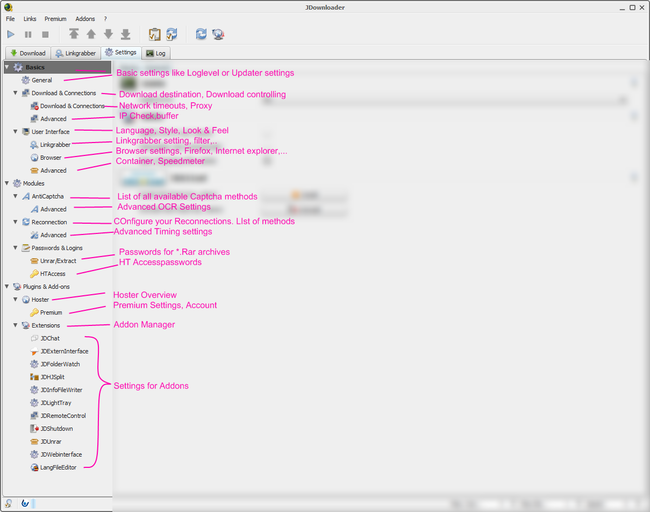Collapse the Passwords & Logins node
650x512 pixels.
tap(15, 248)
